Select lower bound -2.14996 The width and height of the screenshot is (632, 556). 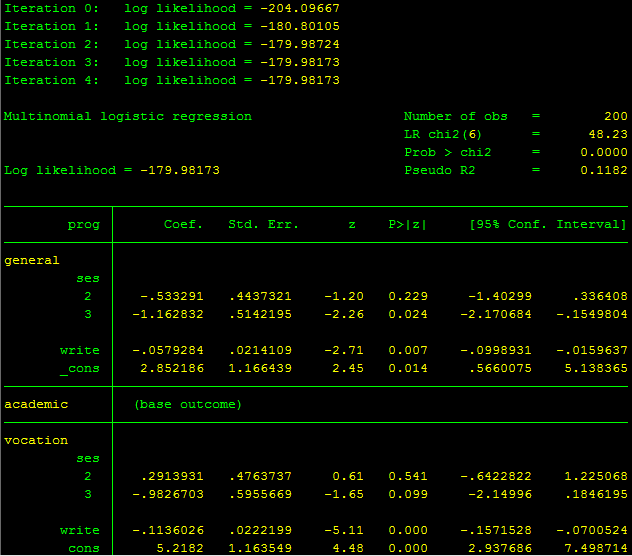tap(500, 494)
